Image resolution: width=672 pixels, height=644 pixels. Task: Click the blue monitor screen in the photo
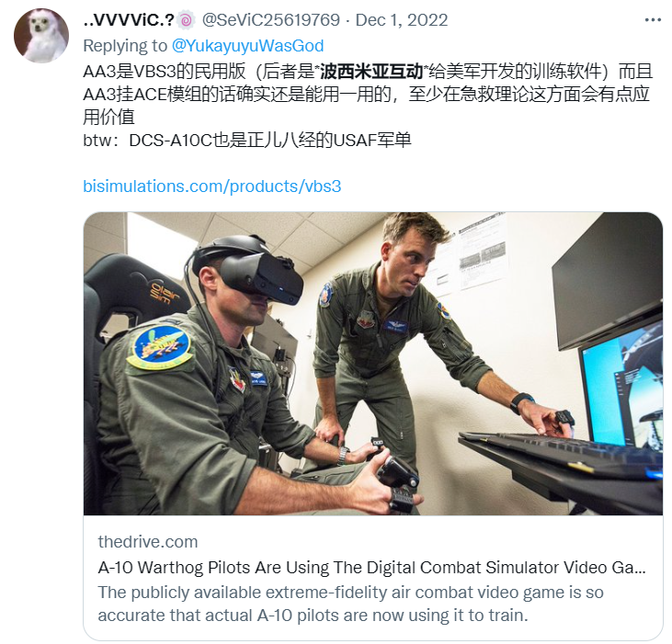pyautogui.click(x=621, y=385)
